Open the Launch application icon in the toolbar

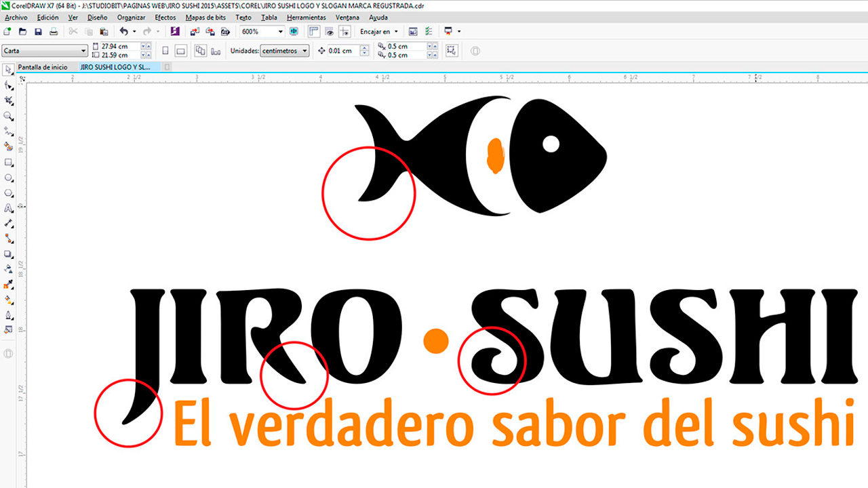(x=447, y=31)
